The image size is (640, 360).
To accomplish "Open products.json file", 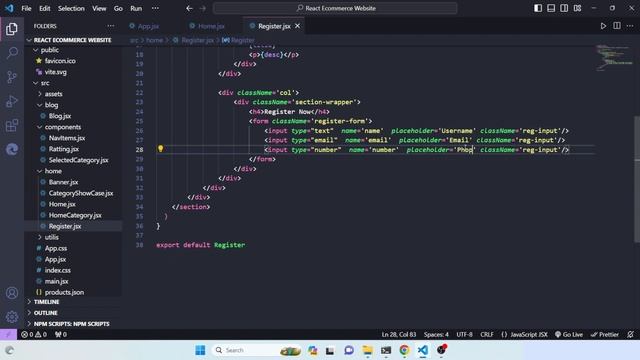I will (x=64, y=292).
